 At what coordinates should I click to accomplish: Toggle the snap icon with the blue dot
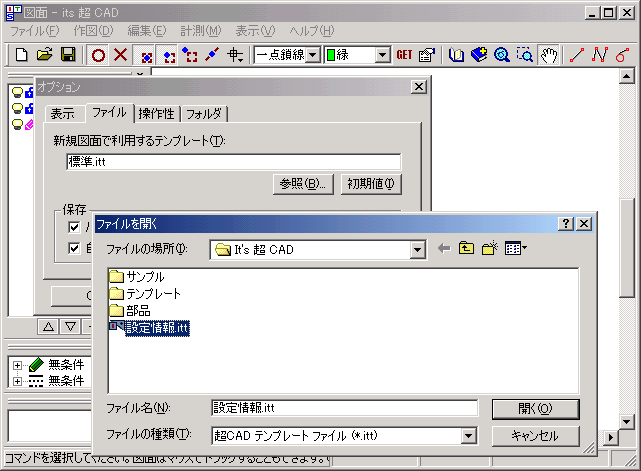click(x=168, y=56)
